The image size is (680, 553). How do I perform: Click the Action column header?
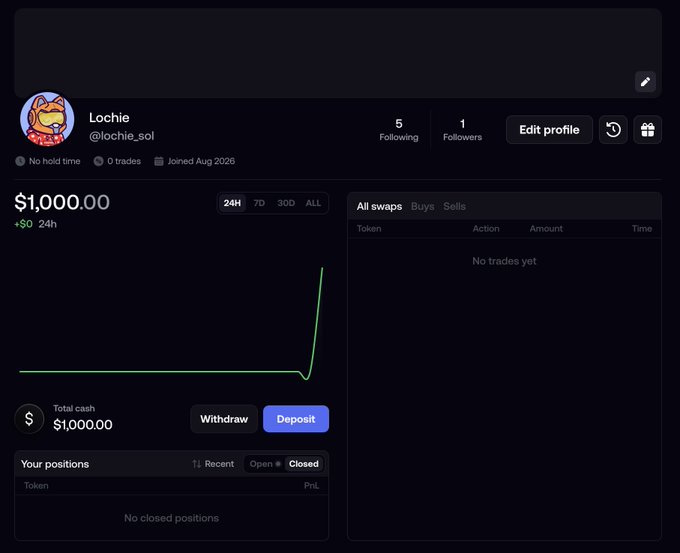pos(486,229)
